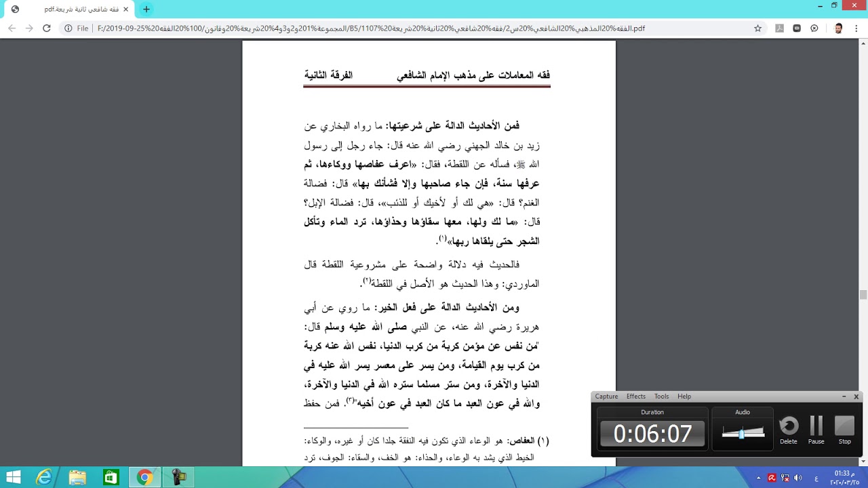Open the recorder Effects menu
This screenshot has height=488, width=868.
pyautogui.click(x=636, y=396)
